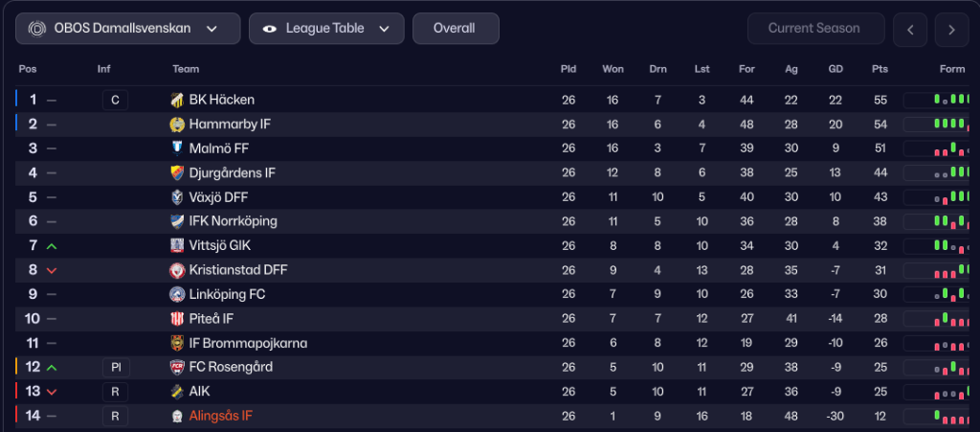
Task: Click the Djurgårdens IF shield icon
Action: pos(177,172)
